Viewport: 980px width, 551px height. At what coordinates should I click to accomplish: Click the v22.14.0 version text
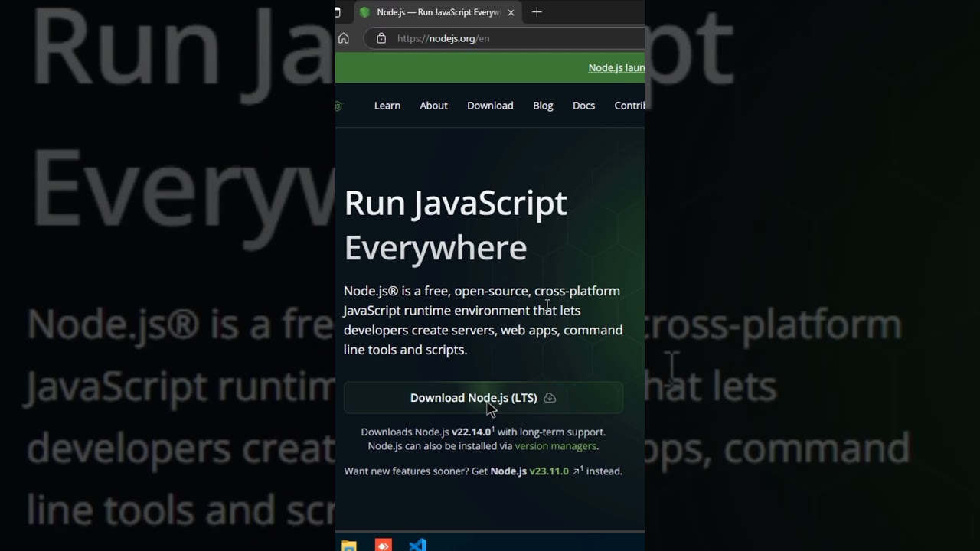click(x=471, y=432)
